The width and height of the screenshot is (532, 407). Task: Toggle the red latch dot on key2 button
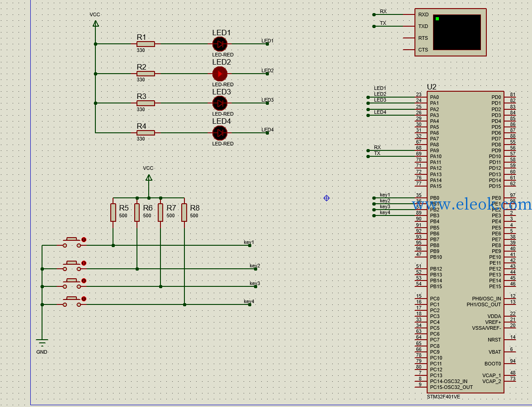[84, 263]
